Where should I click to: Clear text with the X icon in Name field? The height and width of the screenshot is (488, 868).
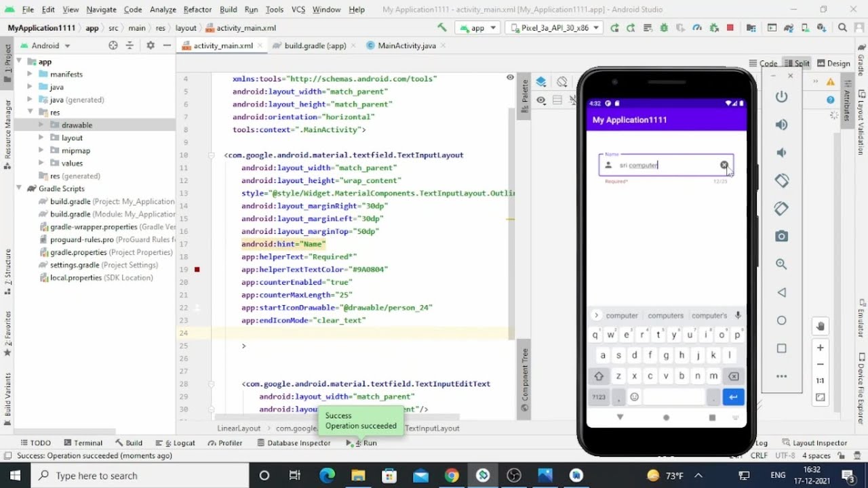[724, 165]
